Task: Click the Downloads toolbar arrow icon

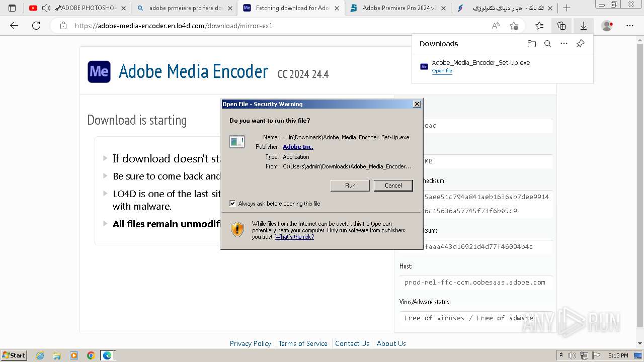Action: pos(584,26)
